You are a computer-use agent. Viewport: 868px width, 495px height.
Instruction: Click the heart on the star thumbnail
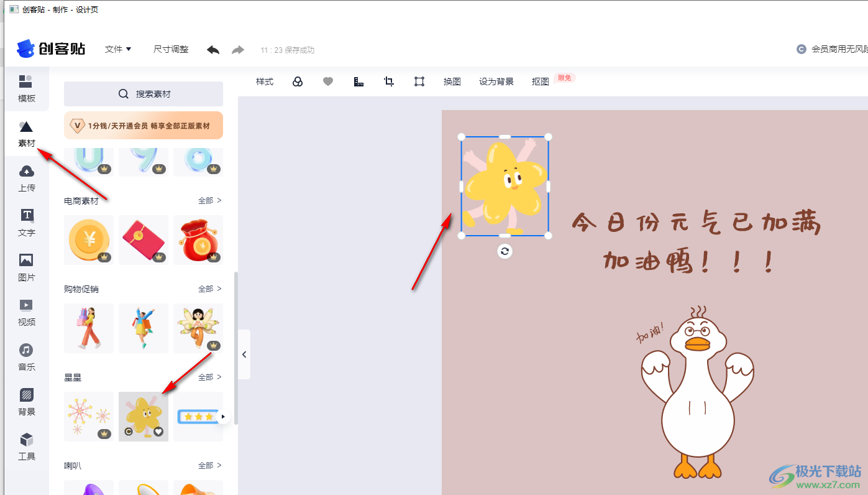point(158,432)
